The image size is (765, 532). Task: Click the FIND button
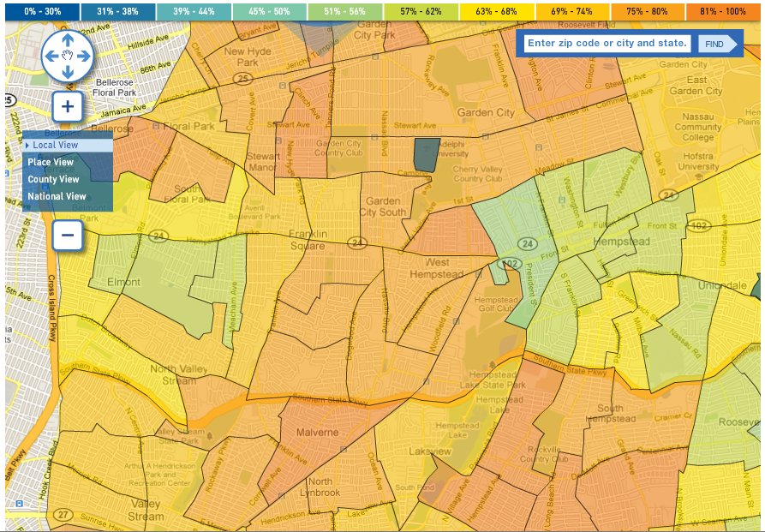(713, 43)
